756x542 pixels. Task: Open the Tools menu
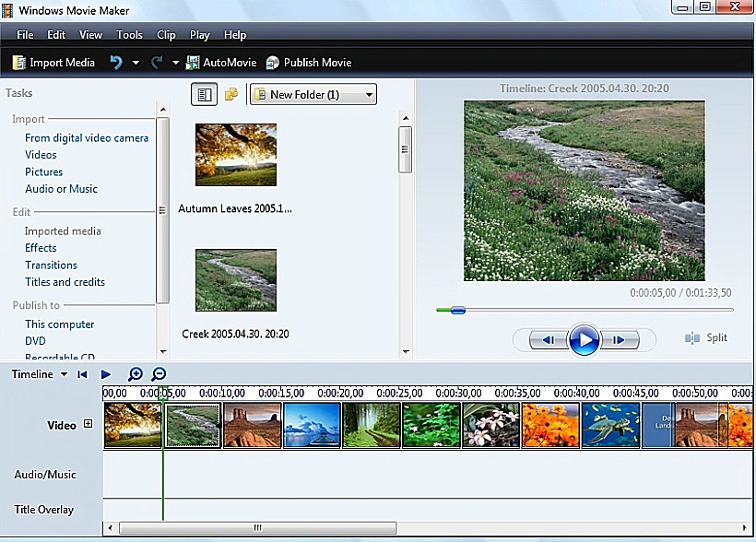pyautogui.click(x=129, y=34)
